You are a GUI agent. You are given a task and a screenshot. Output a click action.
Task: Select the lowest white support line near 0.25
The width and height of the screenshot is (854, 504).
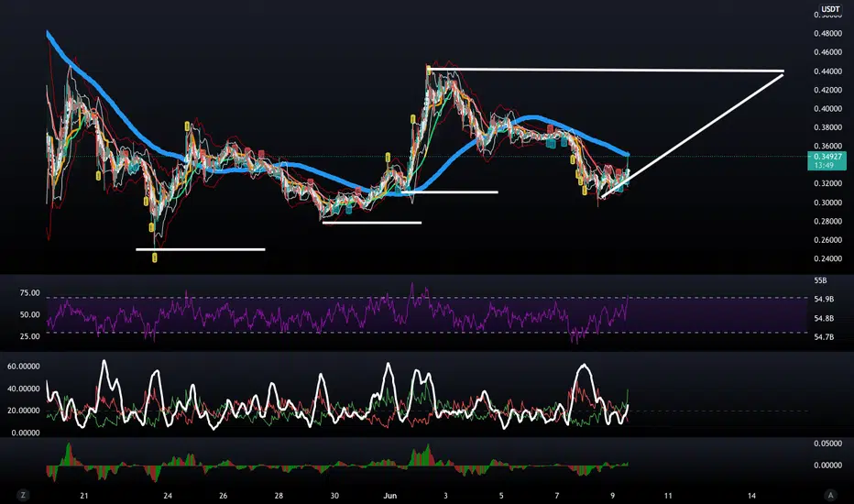tap(201, 249)
